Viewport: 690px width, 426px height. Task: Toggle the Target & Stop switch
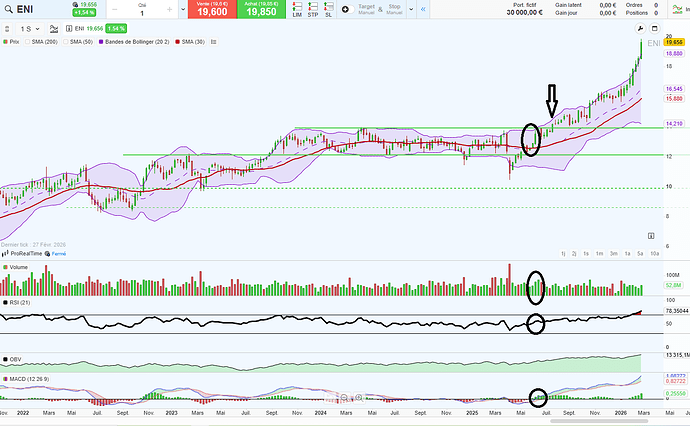point(346,11)
